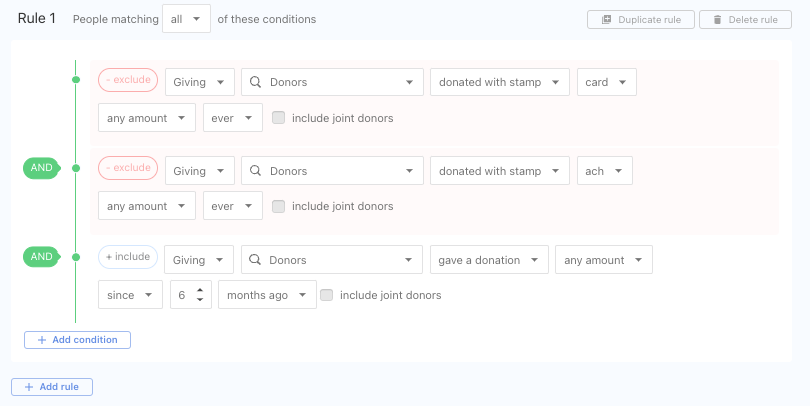This screenshot has height=406, width=810.
Task: Click the plus icon on Add condition
Action: (42, 340)
